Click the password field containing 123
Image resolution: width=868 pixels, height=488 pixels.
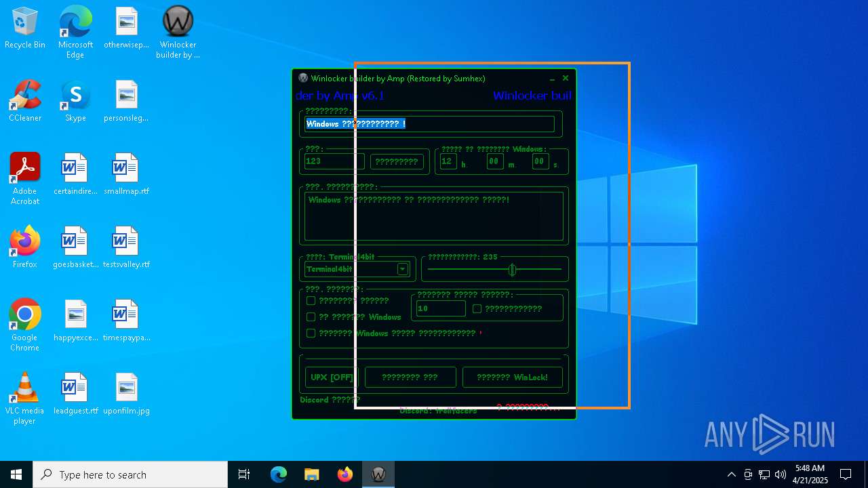(x=334, y=161)
